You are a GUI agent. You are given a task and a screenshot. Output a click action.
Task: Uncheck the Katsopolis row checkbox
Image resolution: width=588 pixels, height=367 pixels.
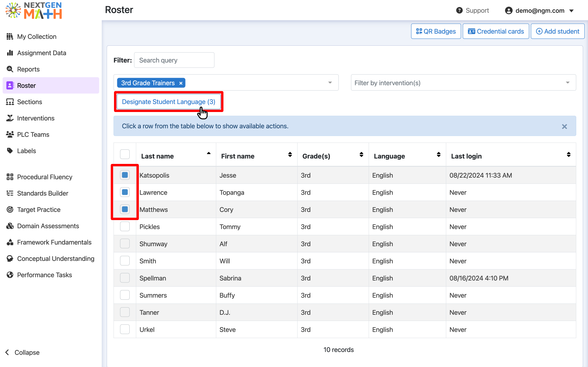125,175
